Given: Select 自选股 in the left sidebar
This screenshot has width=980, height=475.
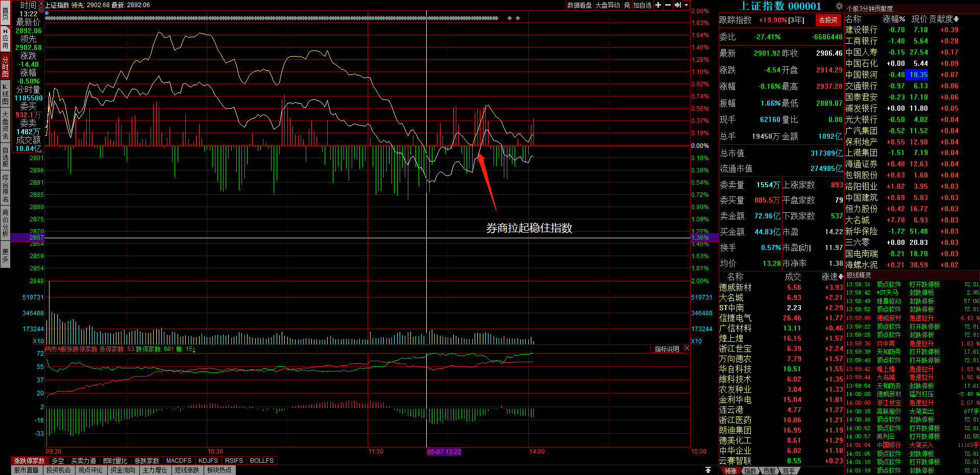Looking at the screenshot, I should pyautogui.click(x=5, y=157).
